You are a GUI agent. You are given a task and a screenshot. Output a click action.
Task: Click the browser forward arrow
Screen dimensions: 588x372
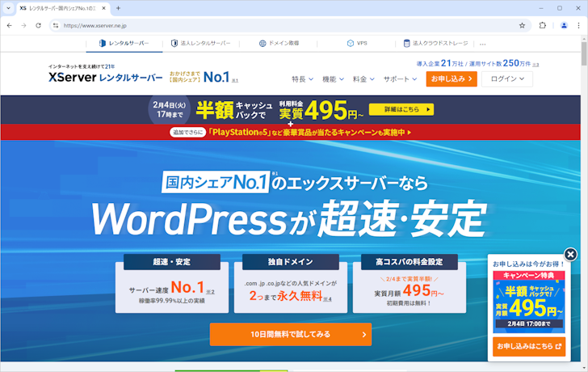(x=23, y=26)
